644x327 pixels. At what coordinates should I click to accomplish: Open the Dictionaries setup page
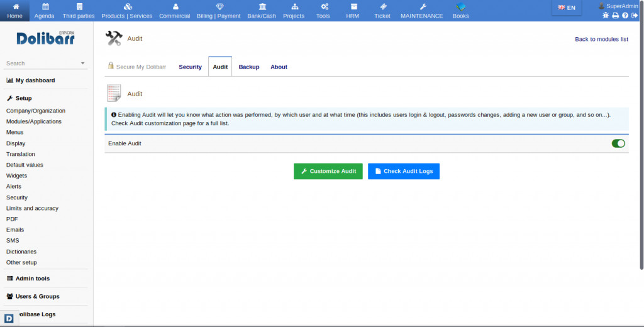click(21, 252)
